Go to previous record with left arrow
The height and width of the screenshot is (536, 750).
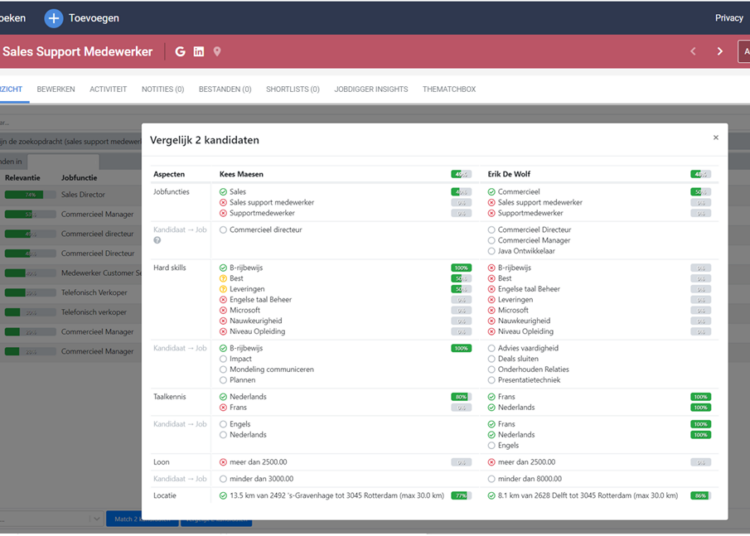[693, 52]
